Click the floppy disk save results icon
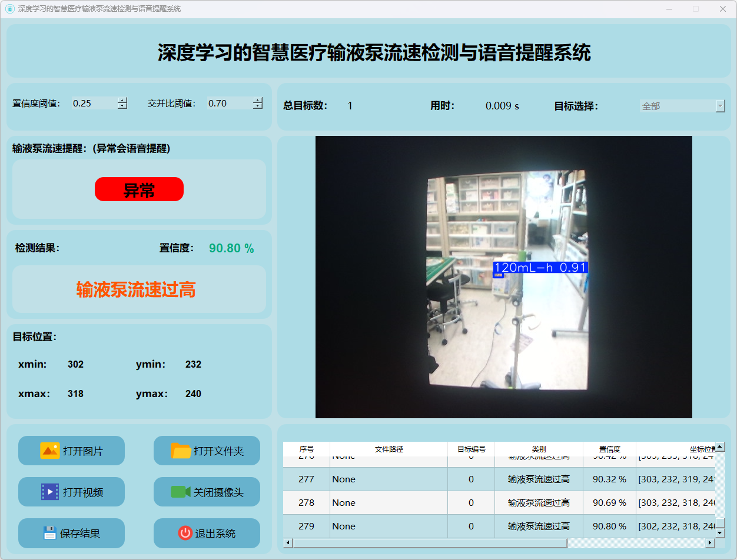 click(50, 533)
